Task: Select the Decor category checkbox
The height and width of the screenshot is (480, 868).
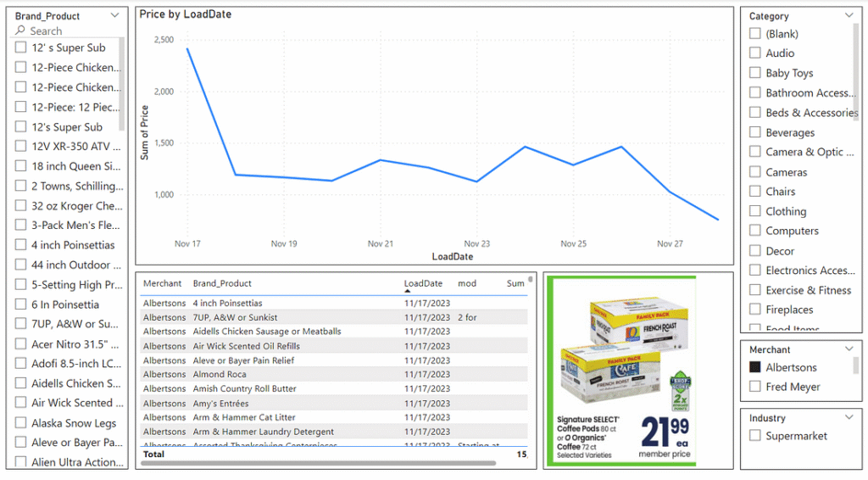Action: (754, 250)
